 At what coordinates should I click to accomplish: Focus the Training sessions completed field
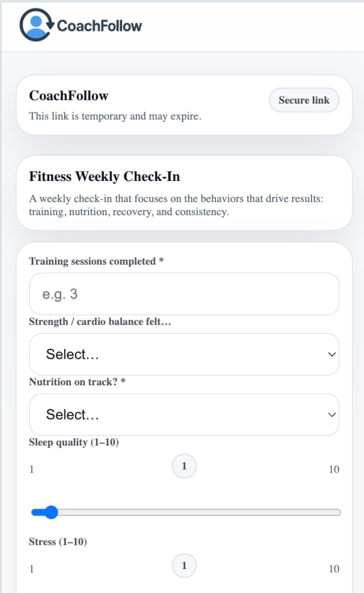[184, 294]
